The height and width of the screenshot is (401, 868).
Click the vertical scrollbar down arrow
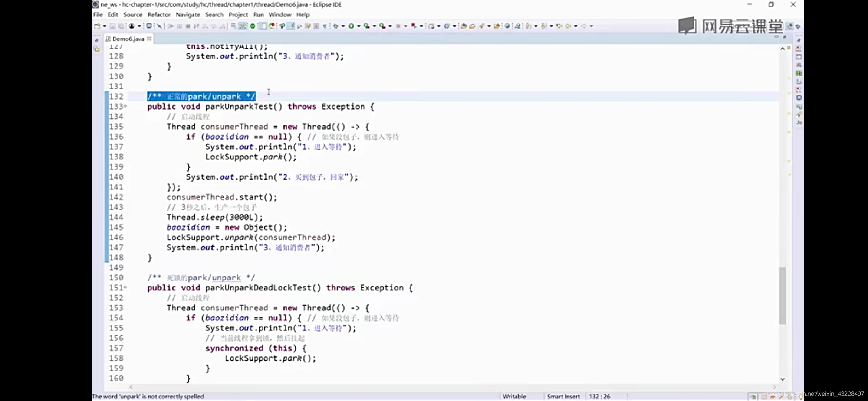782,379
